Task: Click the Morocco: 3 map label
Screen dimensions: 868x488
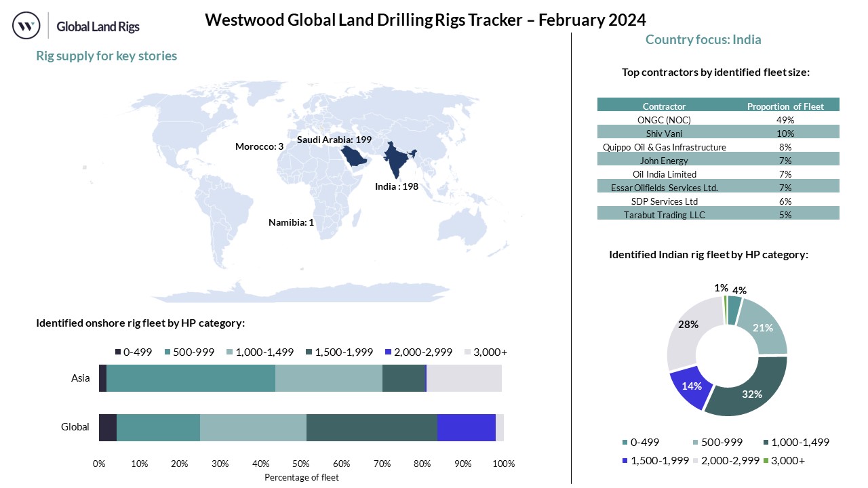Action: pos(259,146)
